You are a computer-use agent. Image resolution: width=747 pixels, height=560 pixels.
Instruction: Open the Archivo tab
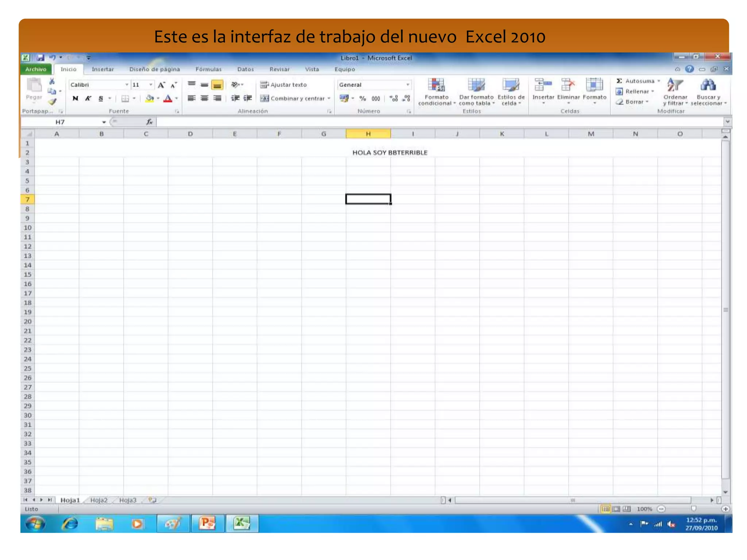[x=36, y=69]
